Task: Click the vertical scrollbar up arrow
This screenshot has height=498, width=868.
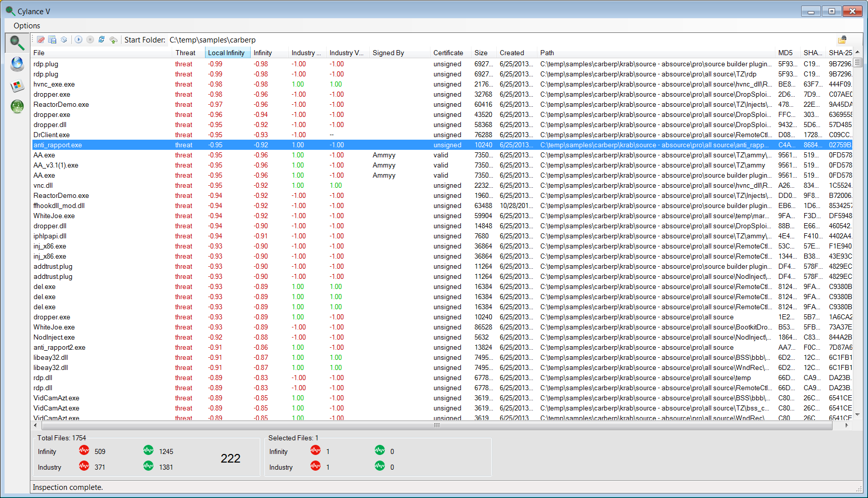Action: [x=857, y=52]
